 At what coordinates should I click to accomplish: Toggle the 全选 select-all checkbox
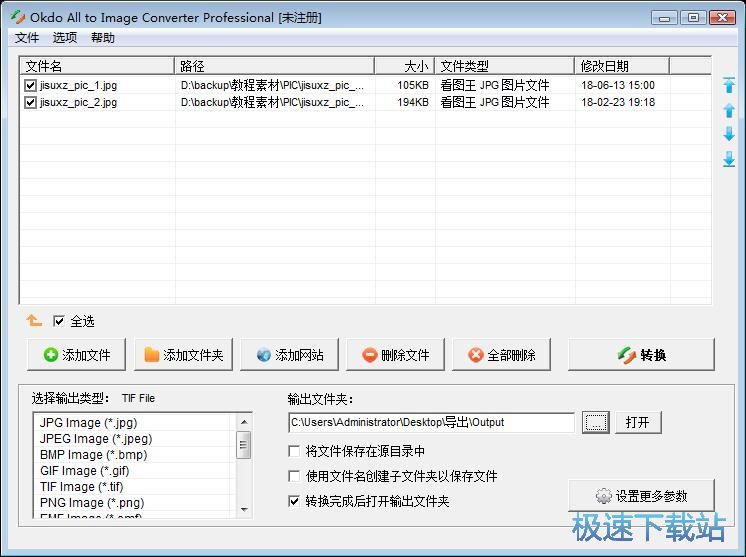coord(59,321)
